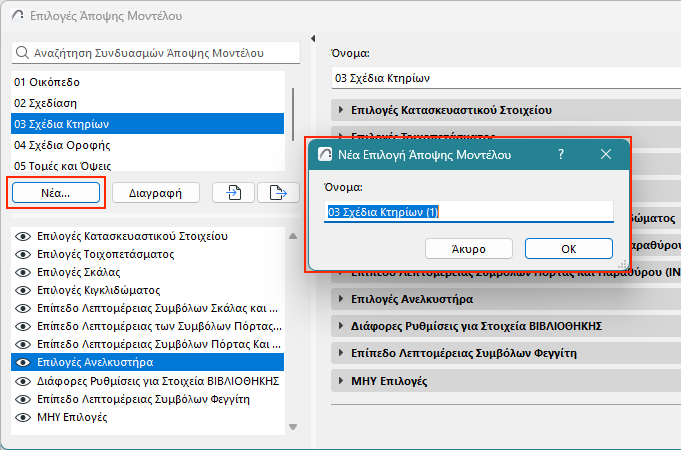Confirm new name with OK button

568,248
